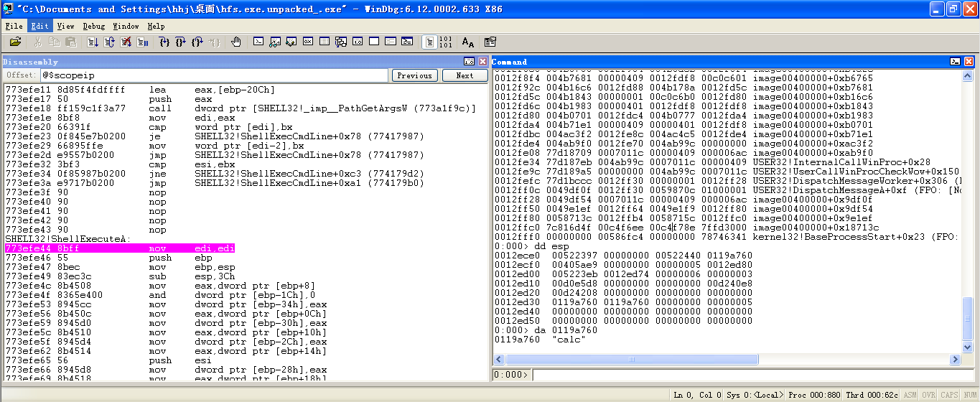Click the Next button in Disassembly
980x402 pixels.
point(465,75)
